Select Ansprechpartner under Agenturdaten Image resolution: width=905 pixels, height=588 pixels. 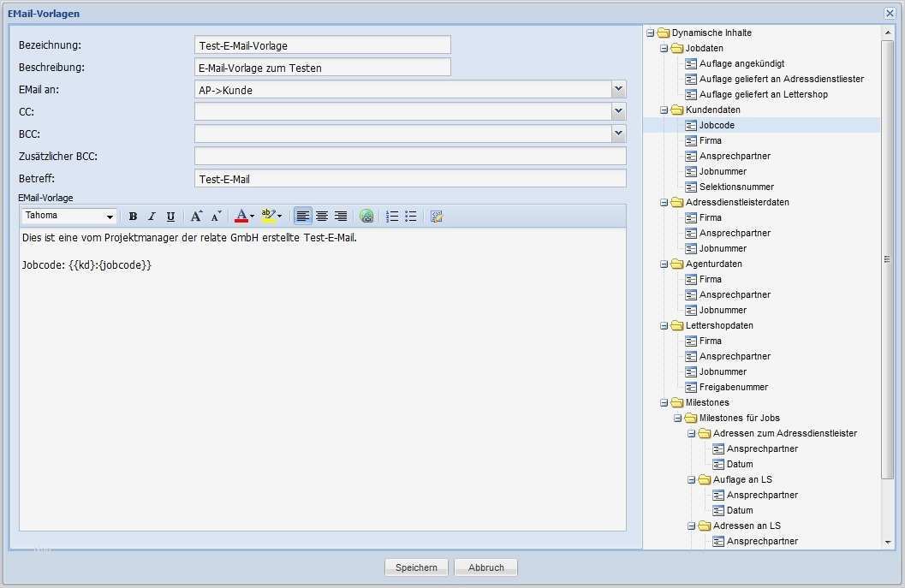coord(735,295)
